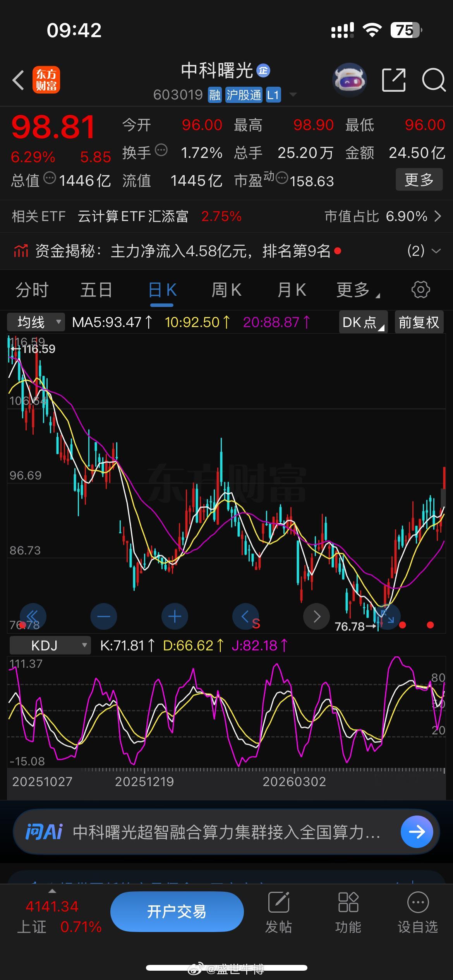Tap the info icon beside 总值
This screenshot has height=980, width=453.
[50, 178]
